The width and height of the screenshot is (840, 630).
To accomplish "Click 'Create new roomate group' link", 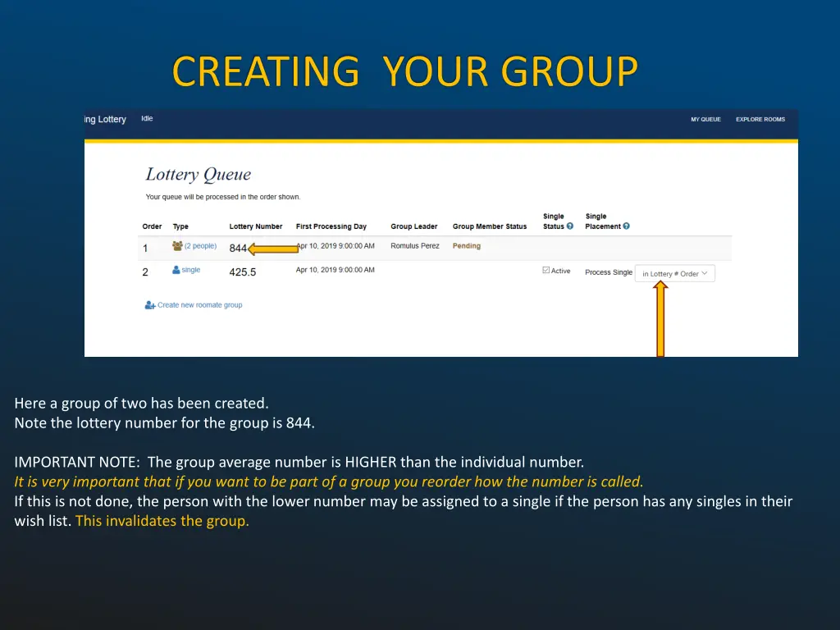I will coord(199,305).
